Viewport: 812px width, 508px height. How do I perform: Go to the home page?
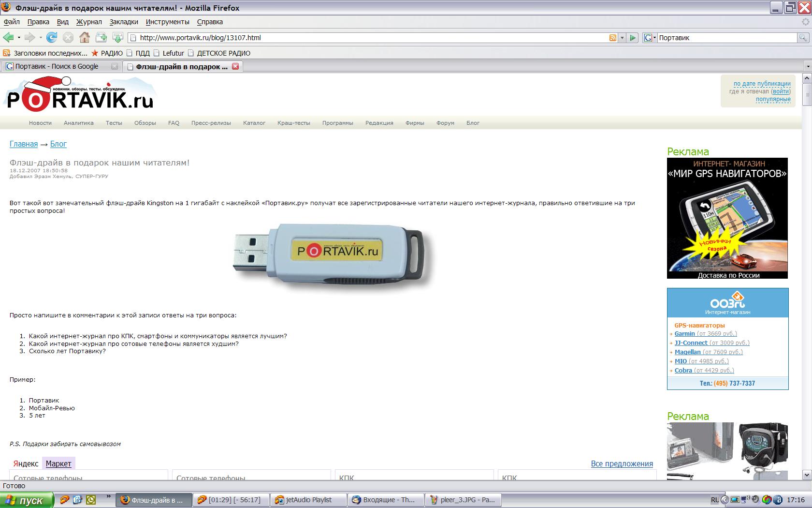tap(85, 37)
